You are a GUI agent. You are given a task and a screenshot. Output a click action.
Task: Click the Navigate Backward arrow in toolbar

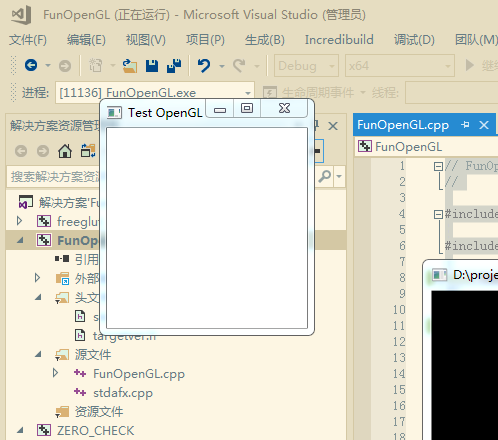(31, 65)
